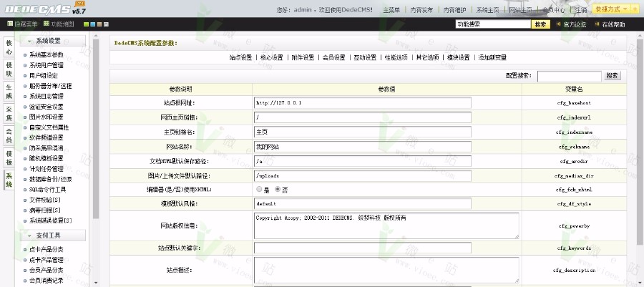Click 添加新变量 to add variable
This screenshot has width=644, height=287.
(492, 57)
